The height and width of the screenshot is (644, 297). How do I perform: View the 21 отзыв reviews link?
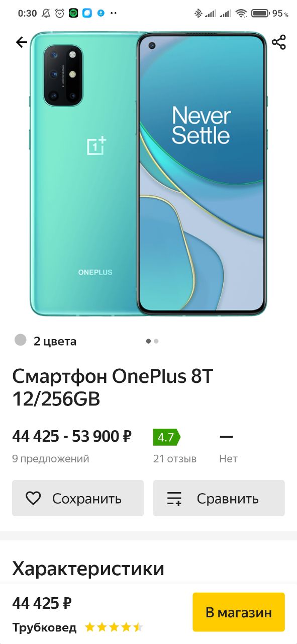[175, 459]
